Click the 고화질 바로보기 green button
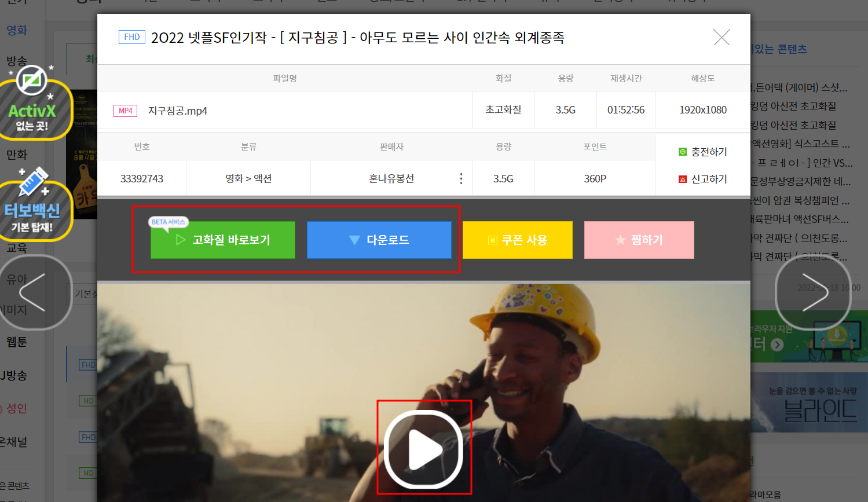The image size is (868, 502). pyautogui.click(x=223, y=240)
